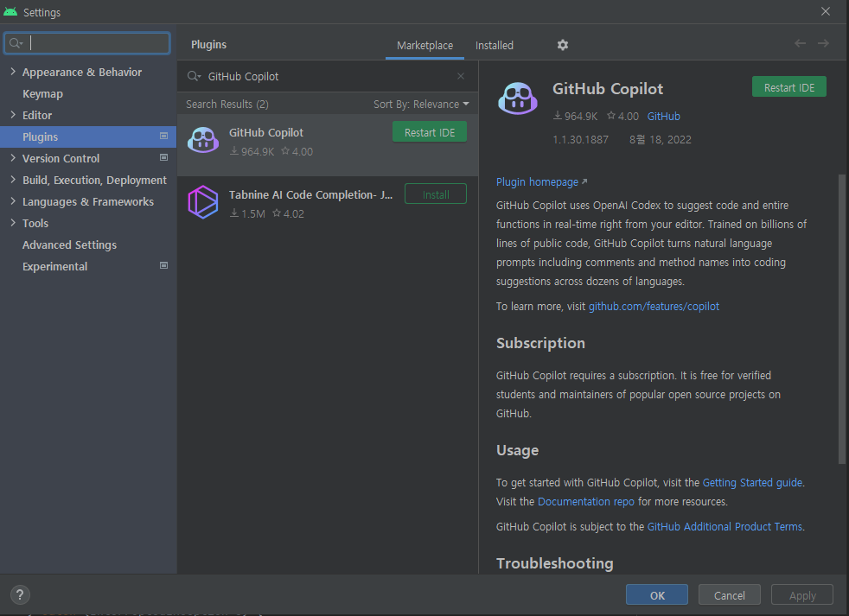Open the help question mark button
The width and height of the screenshot is (849, 616).
click(x=20, y=595)
